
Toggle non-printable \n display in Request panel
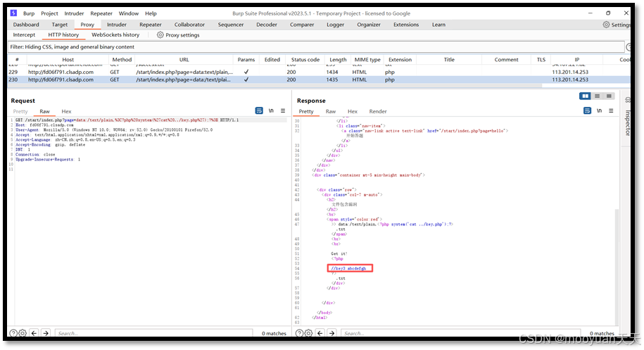[271, 111]
